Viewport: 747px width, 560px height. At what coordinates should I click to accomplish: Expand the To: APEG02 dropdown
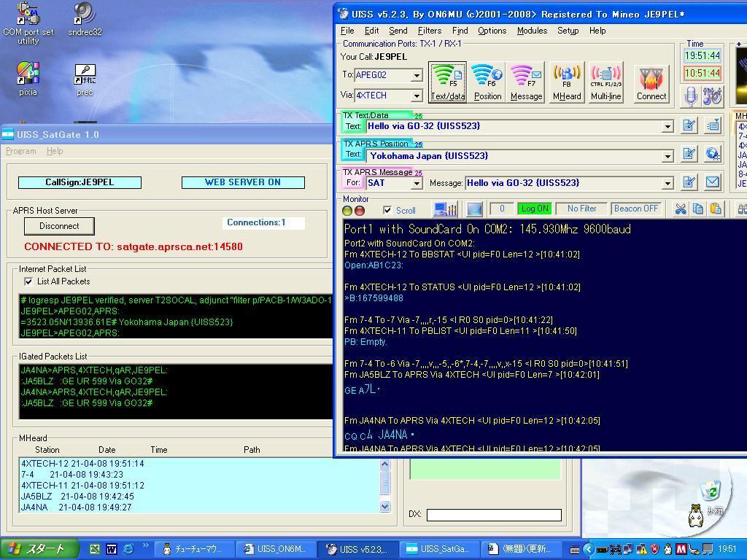coord(417,75)
